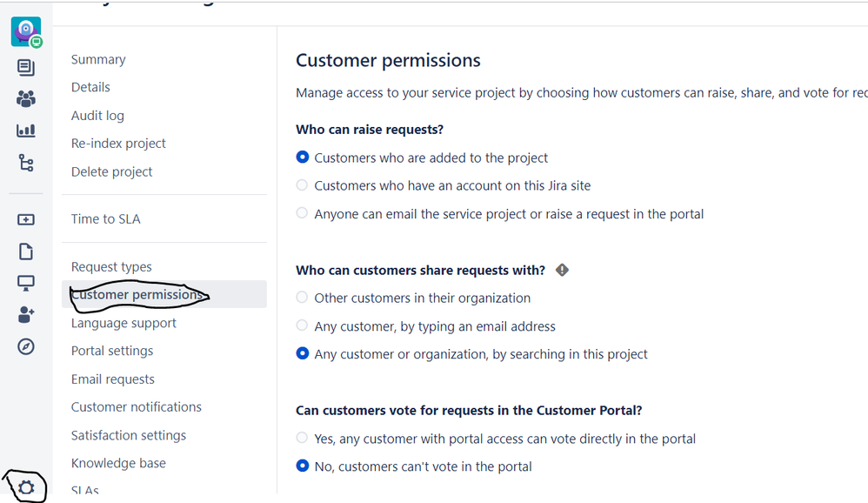Click the compass icon in left rail
This screenshot has width=868, height=503.
[26, 346]
